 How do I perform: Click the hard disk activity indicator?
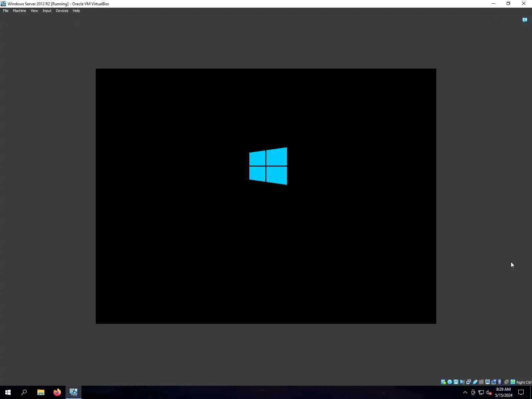[x=443, y=382]
